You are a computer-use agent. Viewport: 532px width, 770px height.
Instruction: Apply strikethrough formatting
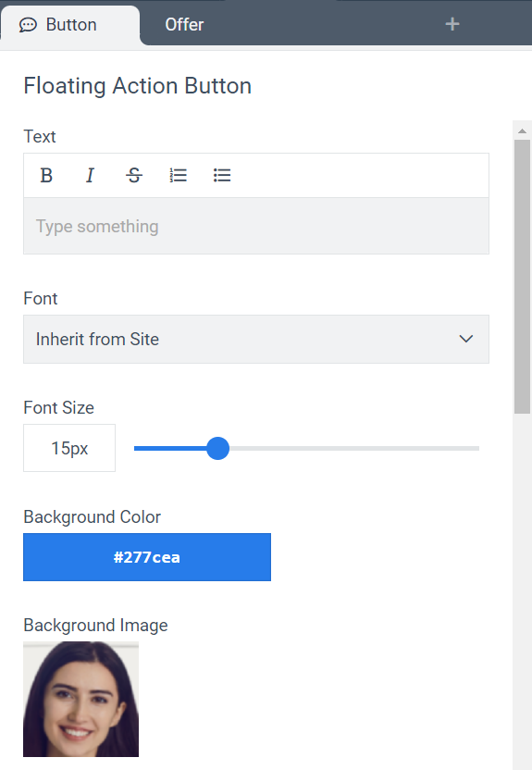(134, 175)
